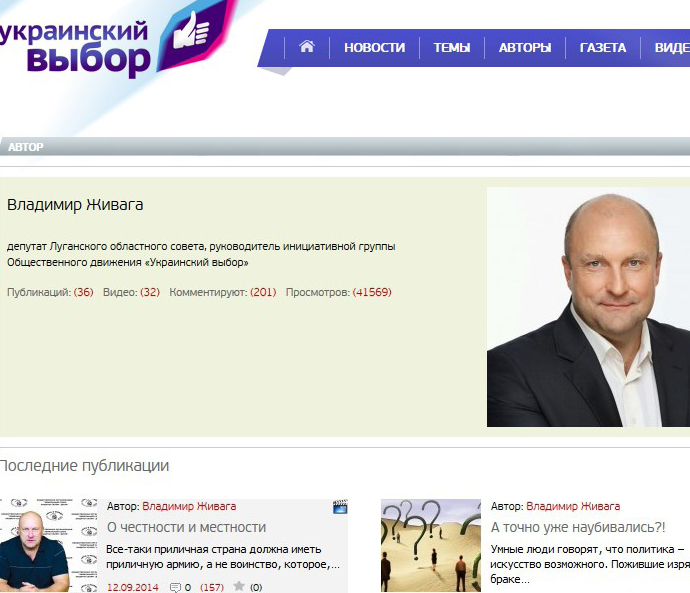Click author link Владимир Живага in second article
The image size is (690, 593).
click(x=573, y=506)
